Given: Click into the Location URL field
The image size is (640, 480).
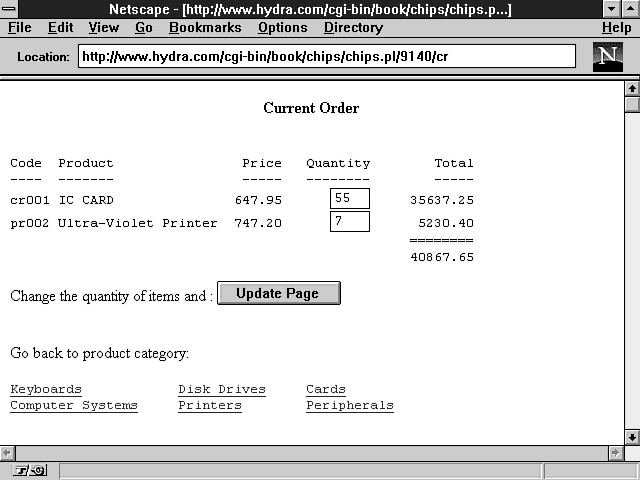Looking at the screenshot, I should 326,56.
